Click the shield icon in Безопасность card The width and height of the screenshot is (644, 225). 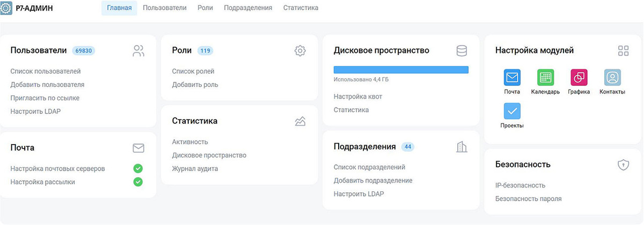[x=623, y=165]
